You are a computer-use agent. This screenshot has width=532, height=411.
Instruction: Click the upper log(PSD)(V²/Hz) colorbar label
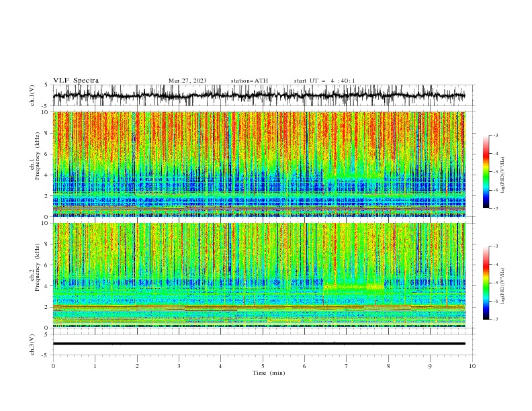[x=502, y=175]
